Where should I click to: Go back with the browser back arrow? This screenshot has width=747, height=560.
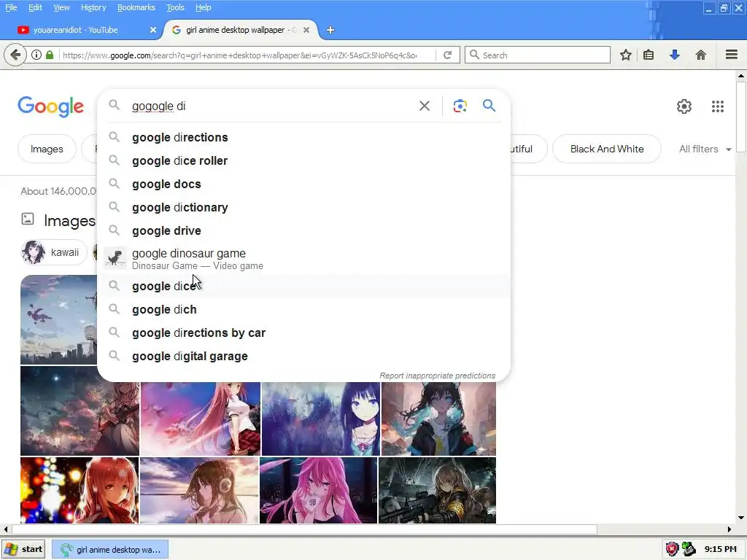[x=15, y=55]
